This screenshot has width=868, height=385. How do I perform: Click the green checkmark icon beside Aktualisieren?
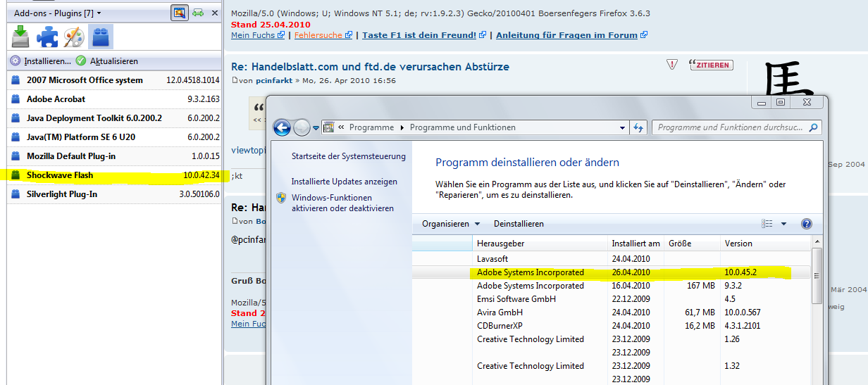coord(81,61)
